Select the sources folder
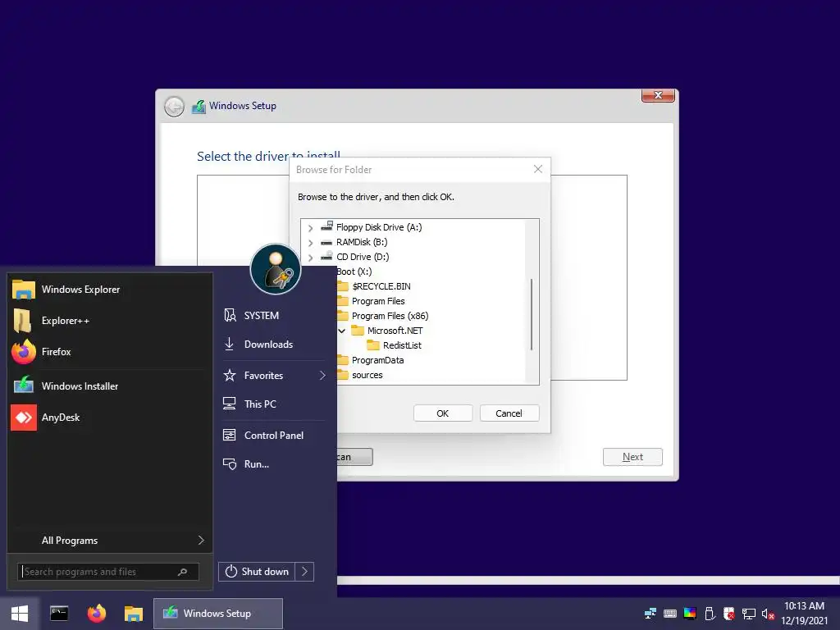The height and width of the screenshot is (630, 840). tap(367, 375)
